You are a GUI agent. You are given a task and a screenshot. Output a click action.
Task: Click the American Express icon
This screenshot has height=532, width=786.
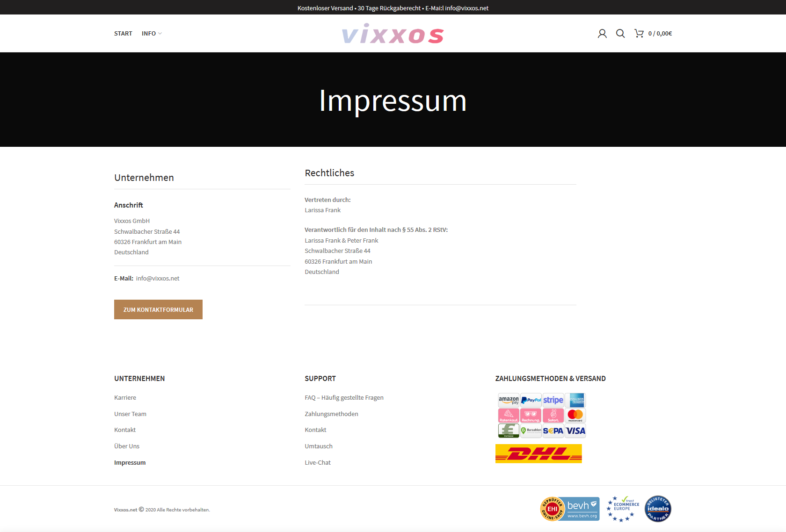pos(575,400)
